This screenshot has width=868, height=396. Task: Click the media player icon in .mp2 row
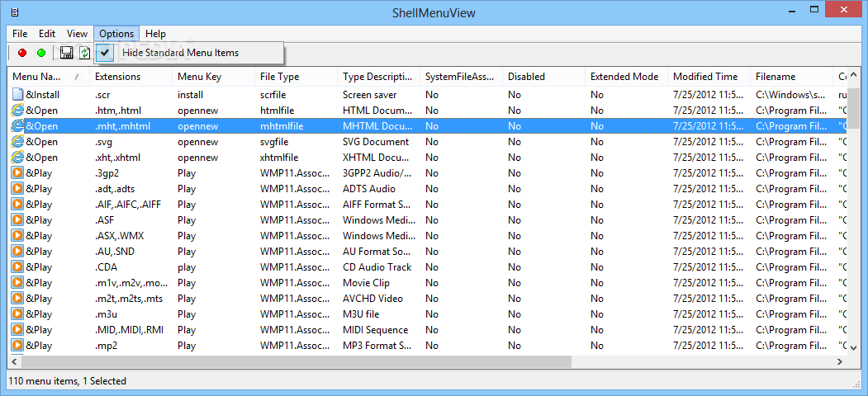coord(17,346)
